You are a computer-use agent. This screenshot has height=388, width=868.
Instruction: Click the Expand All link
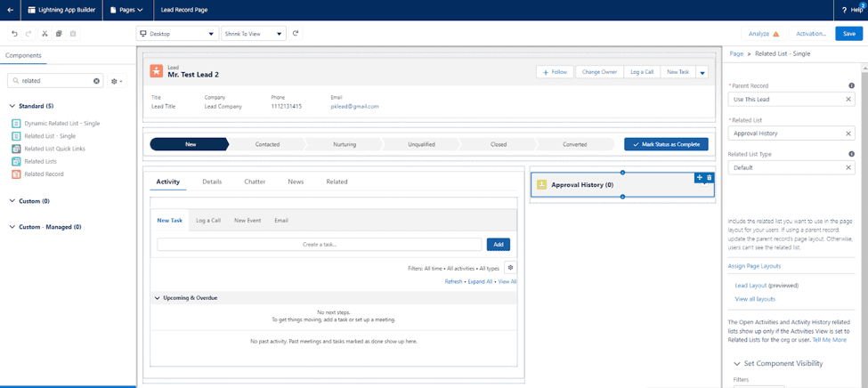[x=480, y=282]
